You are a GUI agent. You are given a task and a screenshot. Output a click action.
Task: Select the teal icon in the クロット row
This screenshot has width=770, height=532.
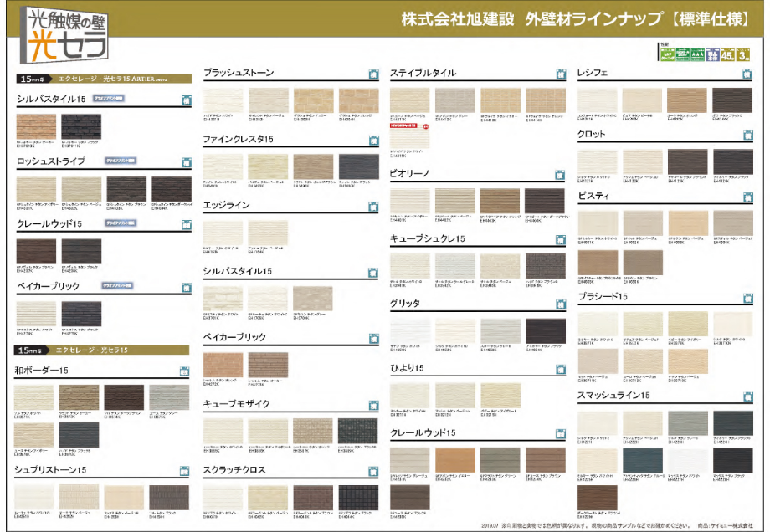747,136
